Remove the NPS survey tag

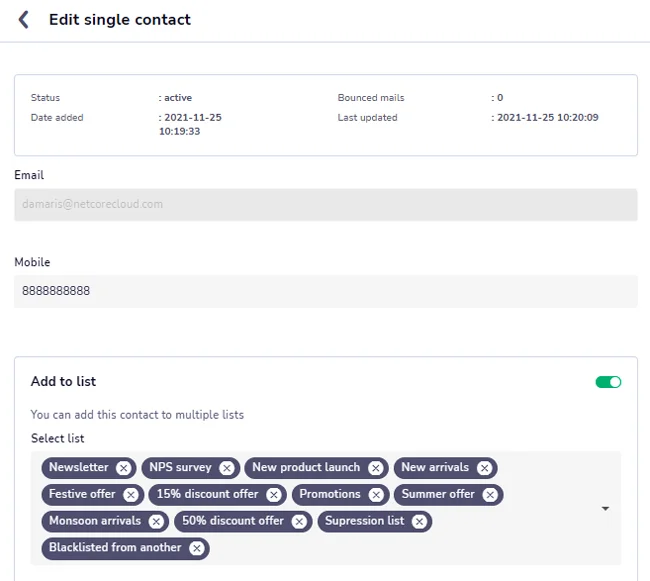pos(227,468)
